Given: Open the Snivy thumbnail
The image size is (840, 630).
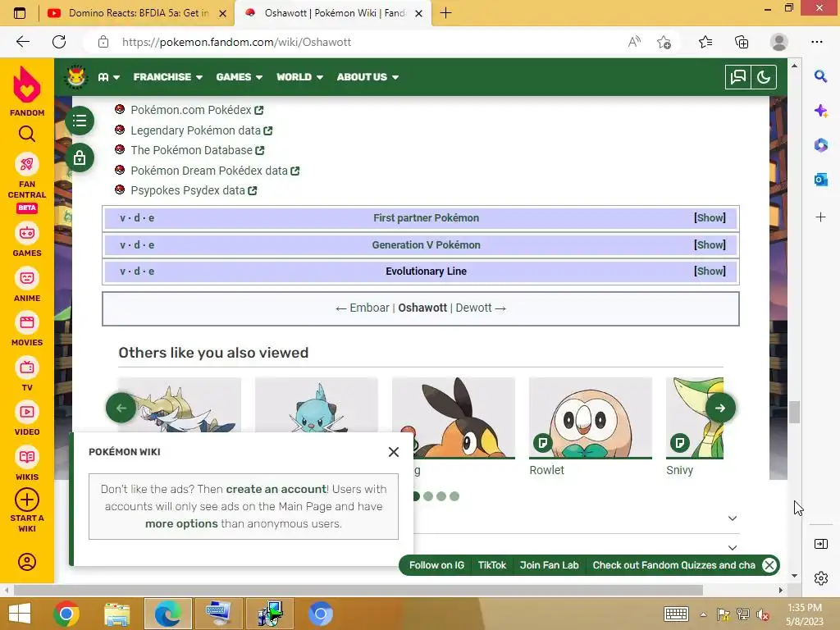Looking at the screenshot, I should 694,418.
